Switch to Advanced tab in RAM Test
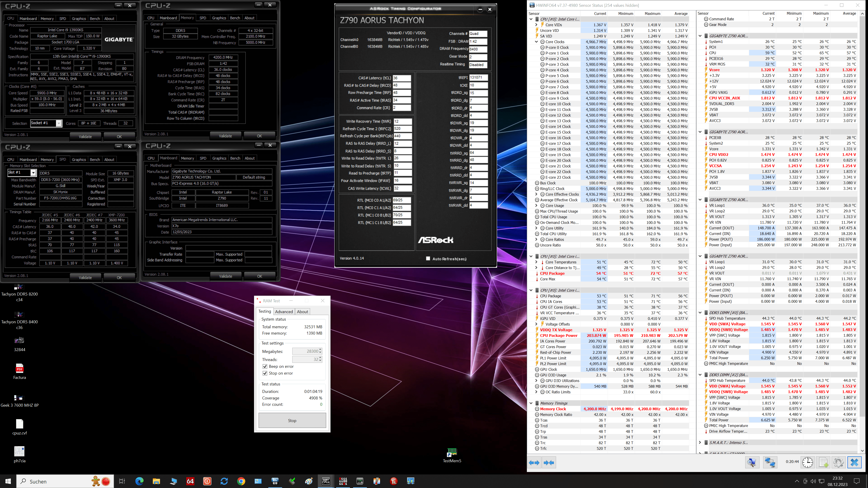The image size is (868, 488). (284, 312)
